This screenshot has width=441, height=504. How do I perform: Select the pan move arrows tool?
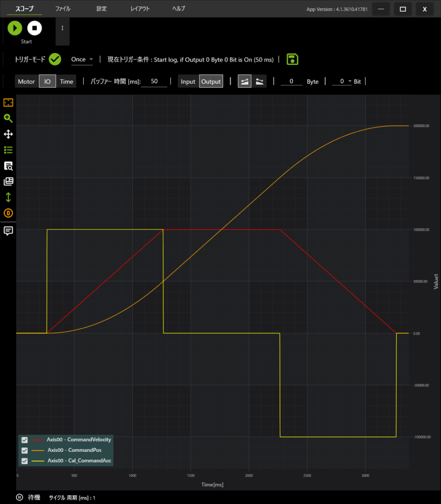click(x=8, y=134)
